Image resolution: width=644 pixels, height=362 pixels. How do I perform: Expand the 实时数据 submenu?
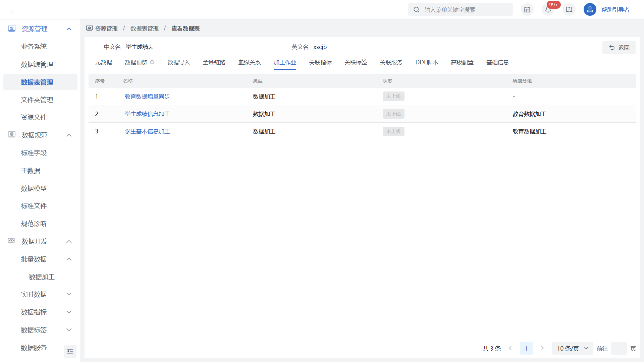pyautogui.click(x=69, y=294)
